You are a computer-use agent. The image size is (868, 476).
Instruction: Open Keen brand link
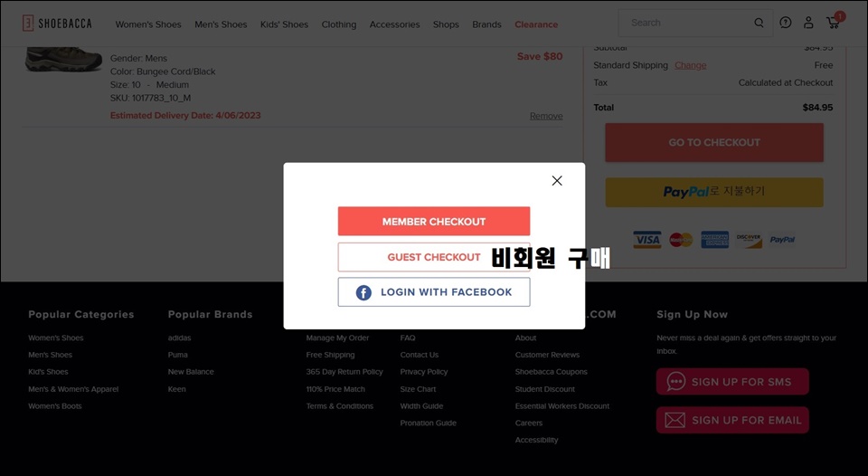pos(177,389)
